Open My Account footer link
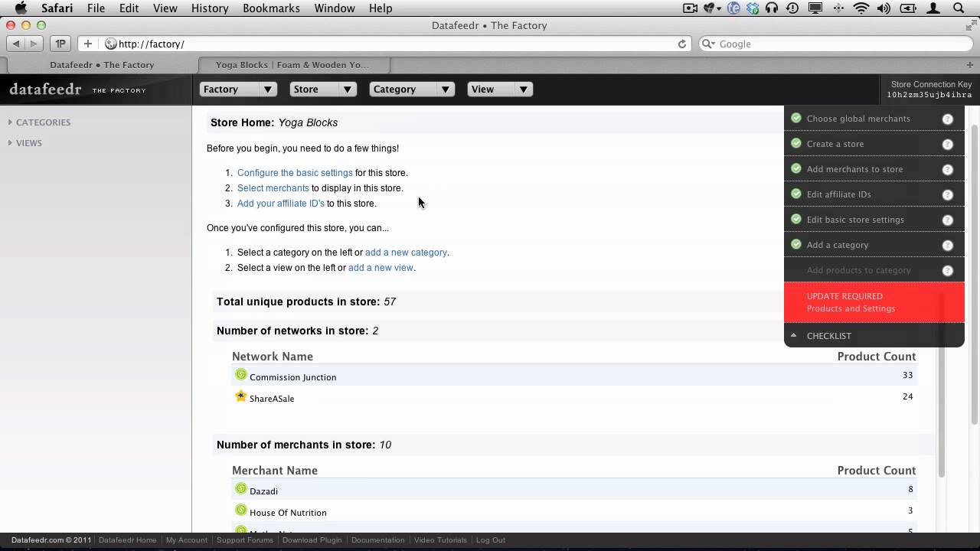Image resolution: width=980 pixels, height=551 pixels. [187, 540]
